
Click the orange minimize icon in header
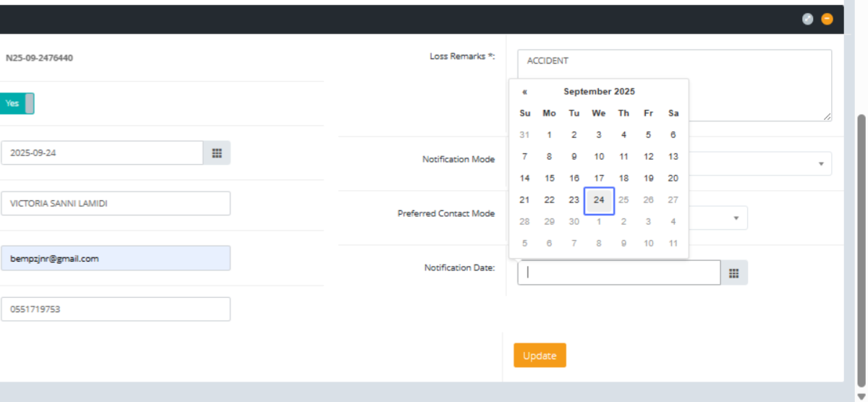click(x=827, y=20)
